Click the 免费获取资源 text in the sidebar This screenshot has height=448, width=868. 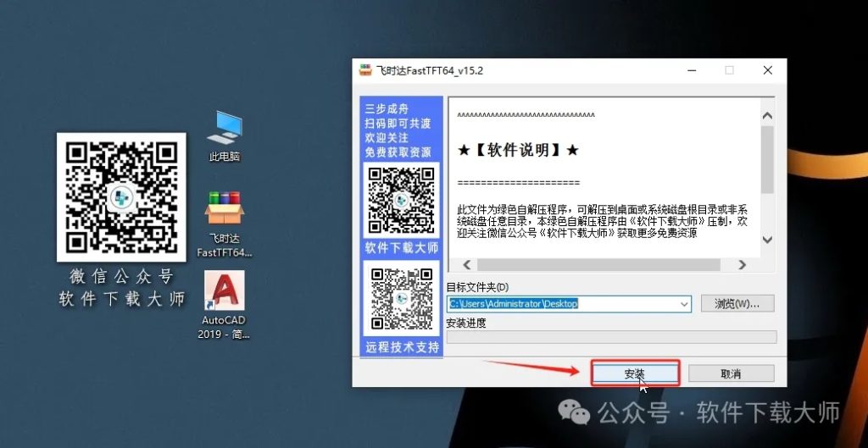click(398, 152)
